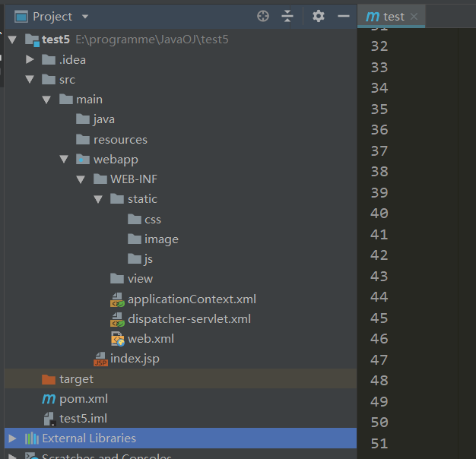Click the image folder icon
The height and width of the screenshot is (459, 476).
134,239
